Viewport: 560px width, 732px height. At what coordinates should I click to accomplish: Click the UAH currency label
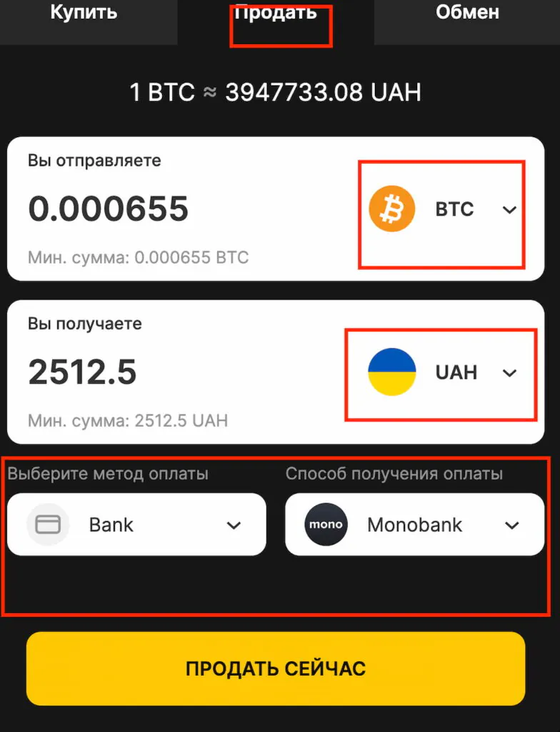456,372
